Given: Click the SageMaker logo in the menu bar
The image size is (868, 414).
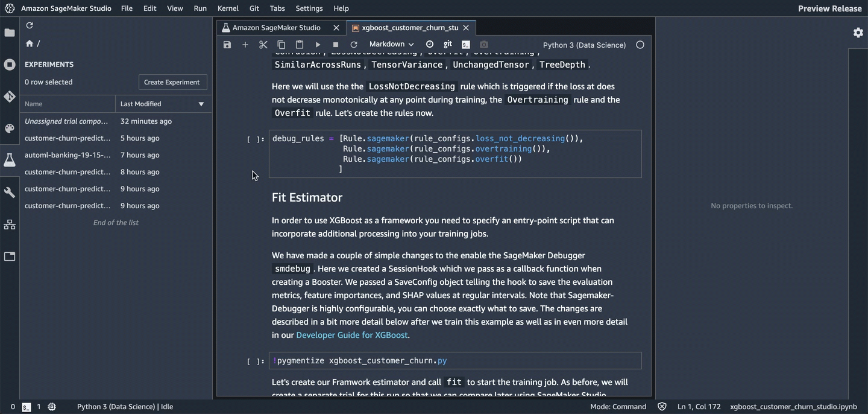Looking at the screenshot, I should click(x=10, y=8).
